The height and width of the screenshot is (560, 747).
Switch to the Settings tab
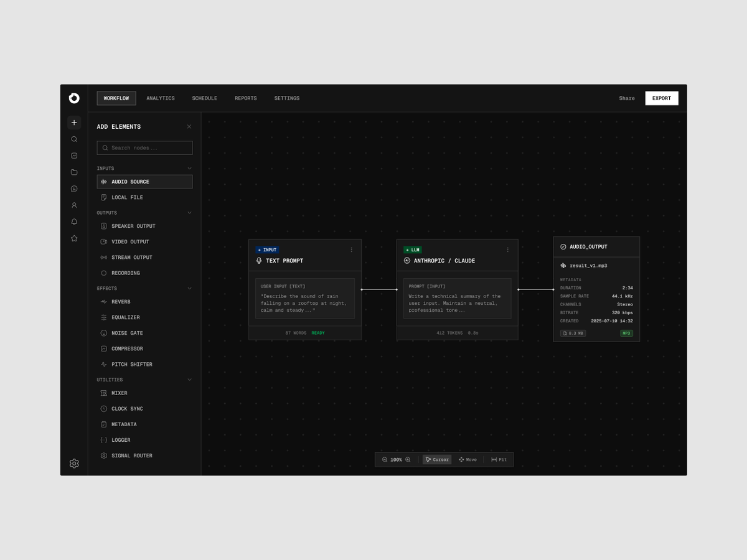tap(287, 98)
